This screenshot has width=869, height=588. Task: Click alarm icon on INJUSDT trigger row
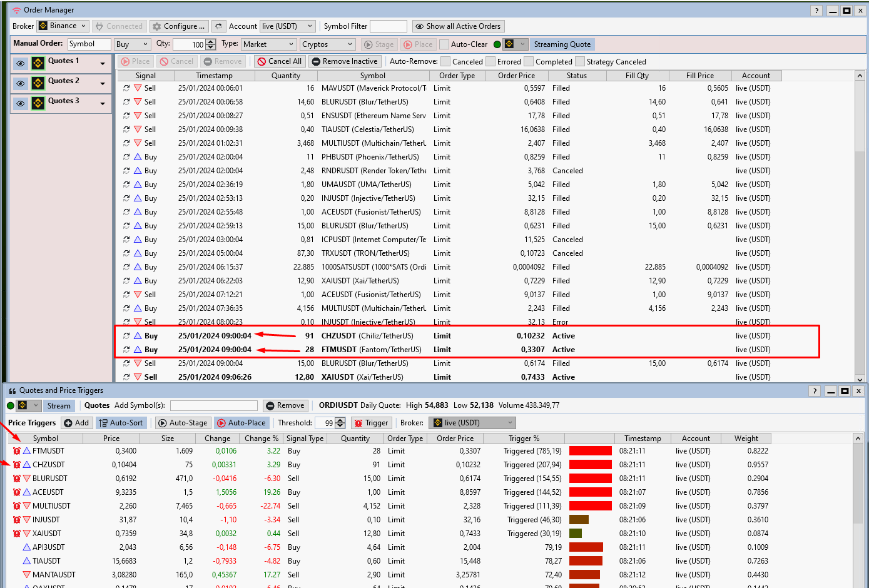click(17, 520)
